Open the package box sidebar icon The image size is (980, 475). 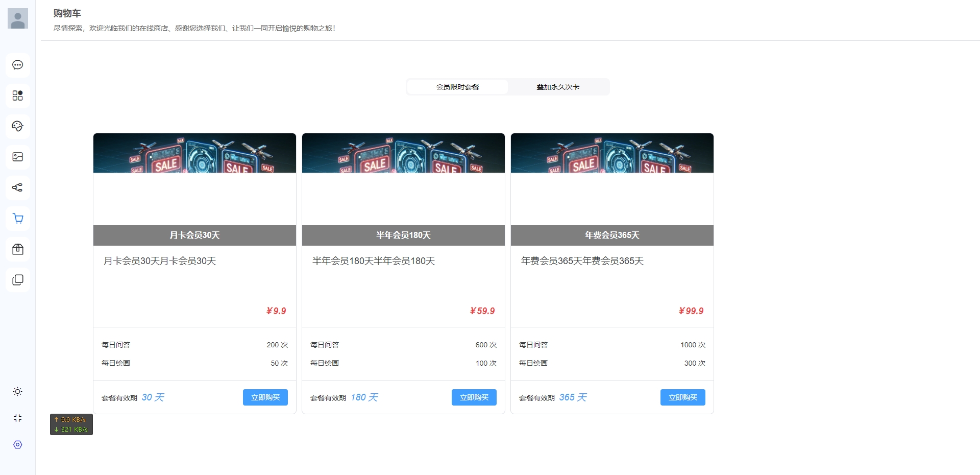pos(18,249)
